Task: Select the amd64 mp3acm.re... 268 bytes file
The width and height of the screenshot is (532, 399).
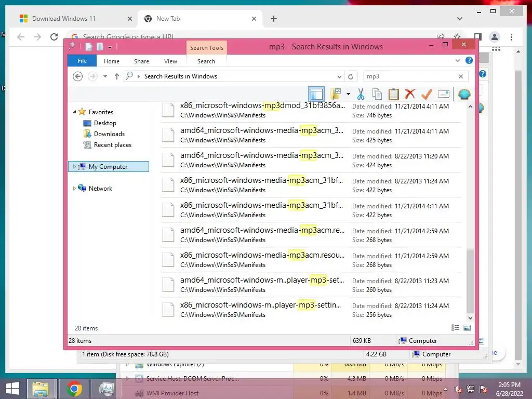Action: (x=311, y=235)
